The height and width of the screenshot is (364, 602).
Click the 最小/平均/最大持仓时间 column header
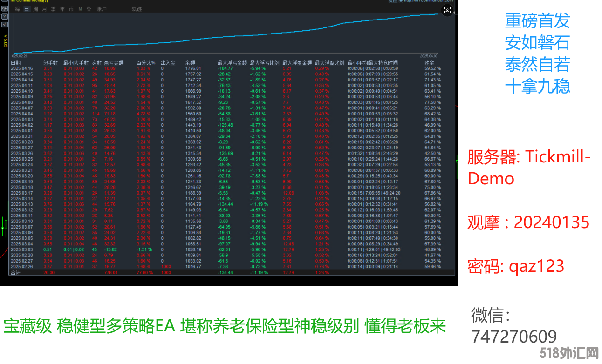pyautogui.click(x=373, y=63)
